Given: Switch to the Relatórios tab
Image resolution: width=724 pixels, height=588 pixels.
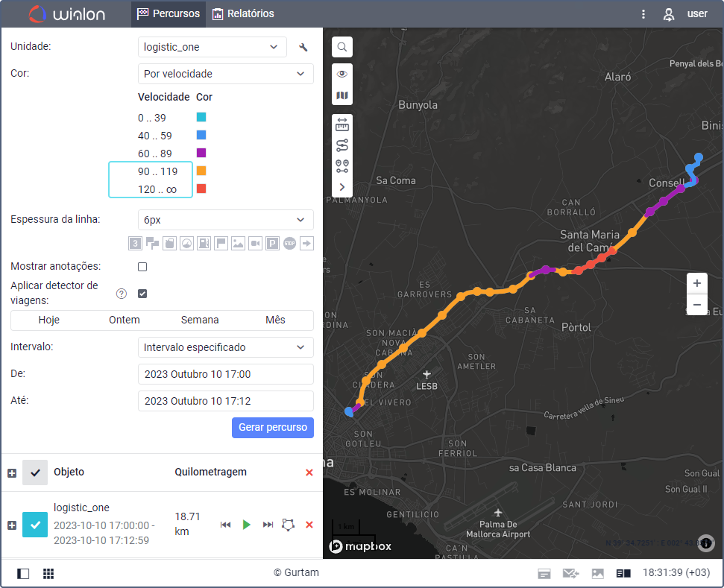Looking at the screenshot, I should click(243, 13).
